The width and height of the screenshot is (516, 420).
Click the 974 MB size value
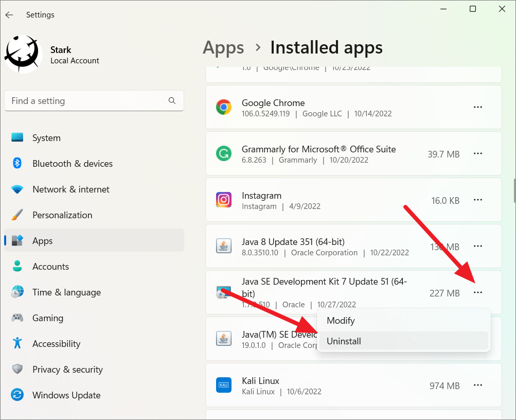(x=444, y=386)
